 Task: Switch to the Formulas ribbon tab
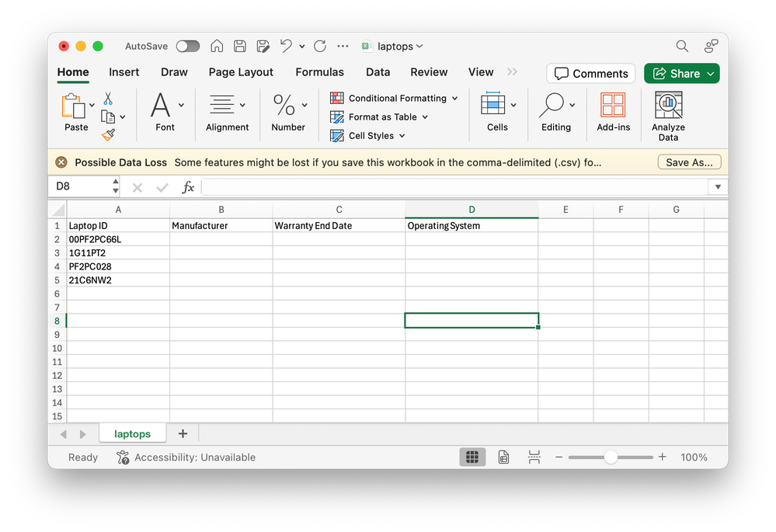coord(319,71)
